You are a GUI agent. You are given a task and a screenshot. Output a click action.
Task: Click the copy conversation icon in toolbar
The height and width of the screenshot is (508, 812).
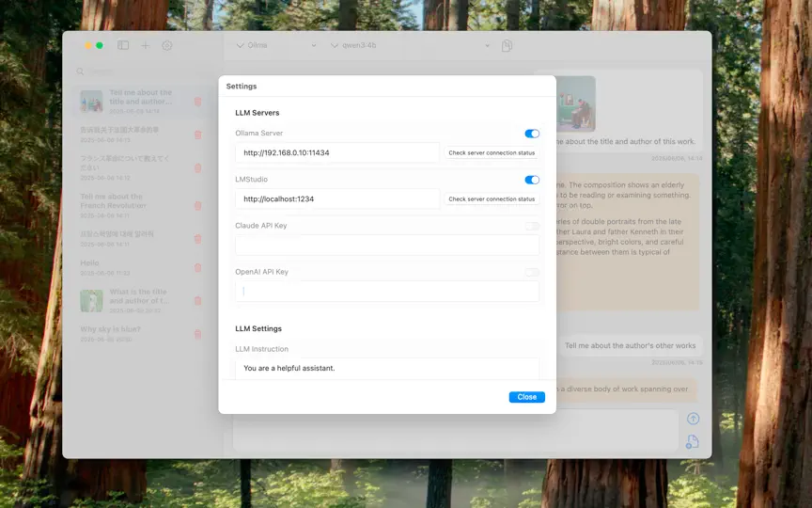click(x=507, y=45)
